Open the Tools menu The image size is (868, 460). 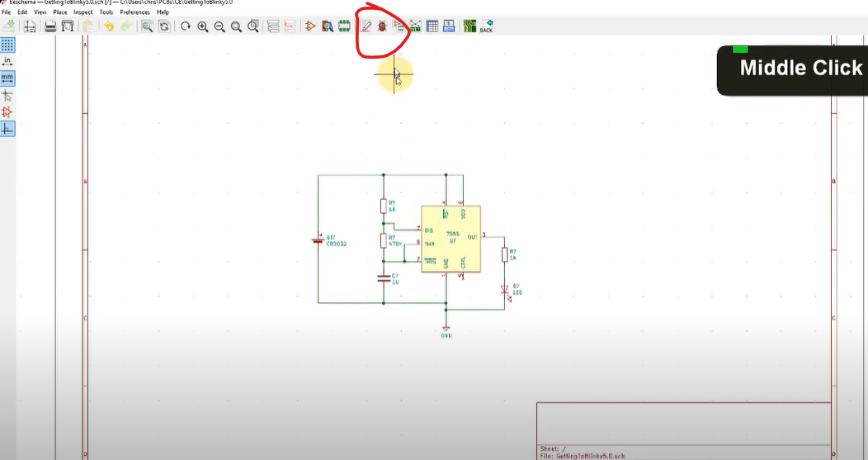(x=106, y=12)
